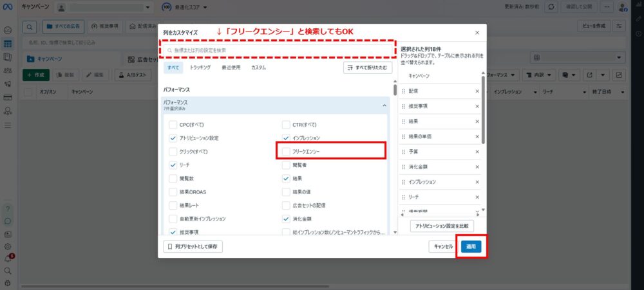Click the billing card icon in sidebar
Image resolution: width=644 pixels, height=290 pixels.
point(8,98)
